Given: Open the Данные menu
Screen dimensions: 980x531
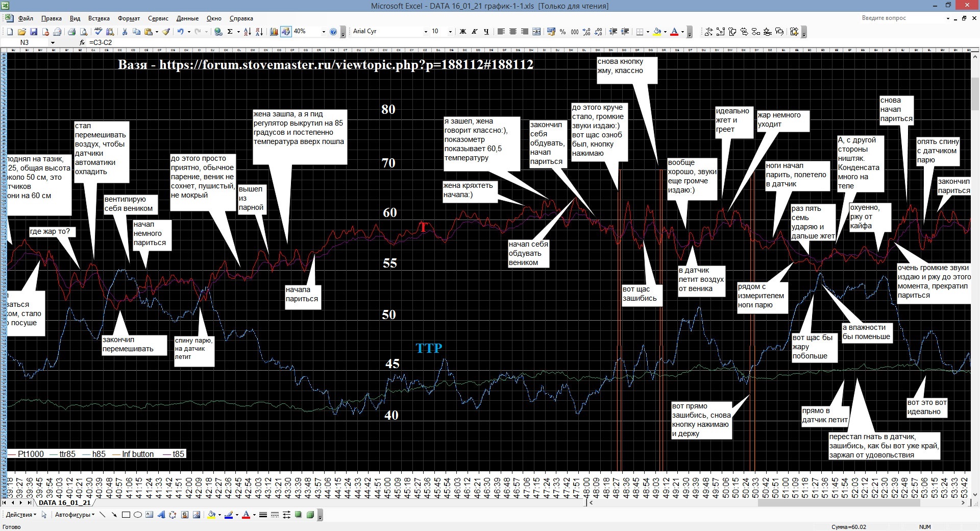Looking at the screenshot, I should 187,18.
